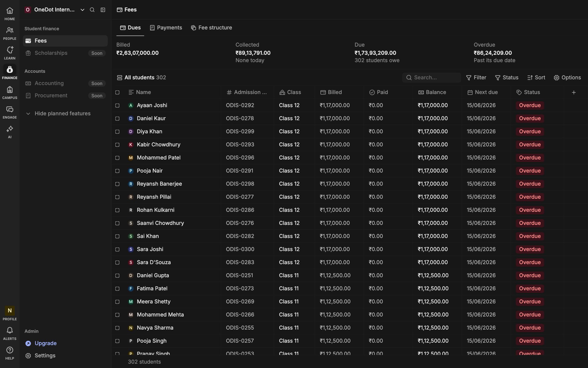Go to the Learn section

coord(10,53)
